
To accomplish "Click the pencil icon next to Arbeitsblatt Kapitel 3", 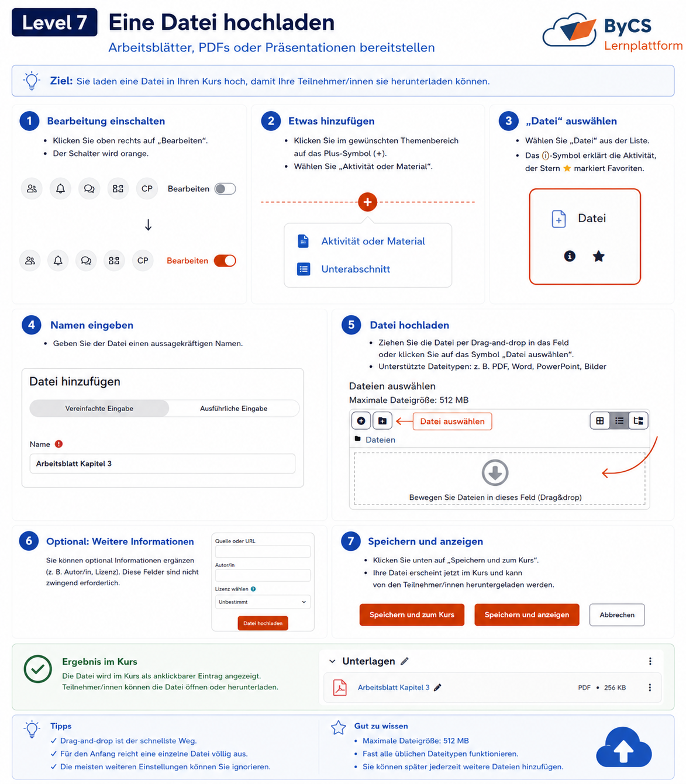I will [x=437, y=688].
